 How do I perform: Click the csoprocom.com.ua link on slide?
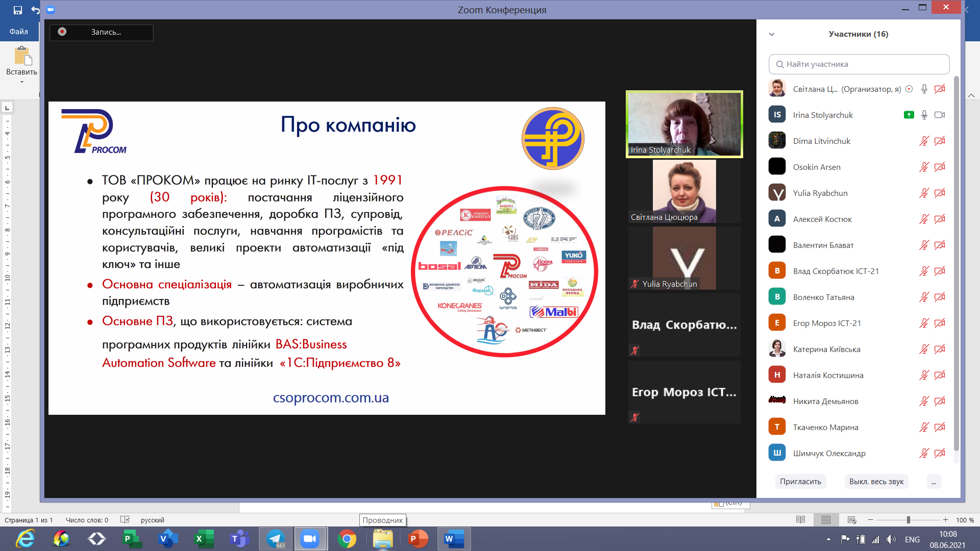(331, 398)
